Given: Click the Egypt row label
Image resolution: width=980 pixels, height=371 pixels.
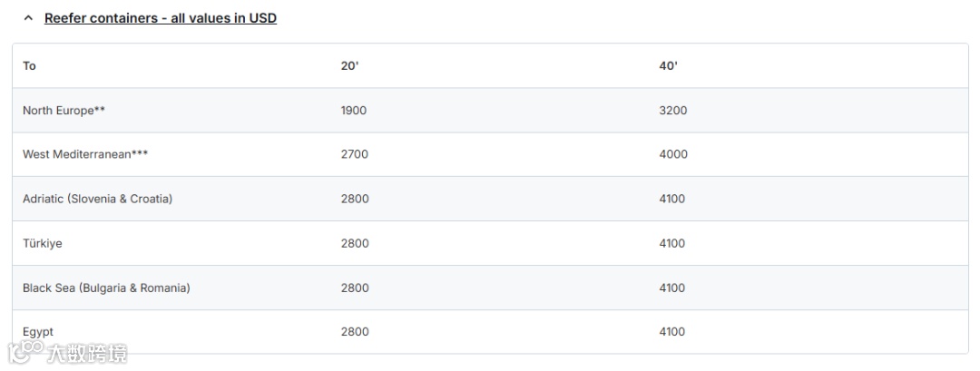Looking at the screenshot, I should [38, 332].
